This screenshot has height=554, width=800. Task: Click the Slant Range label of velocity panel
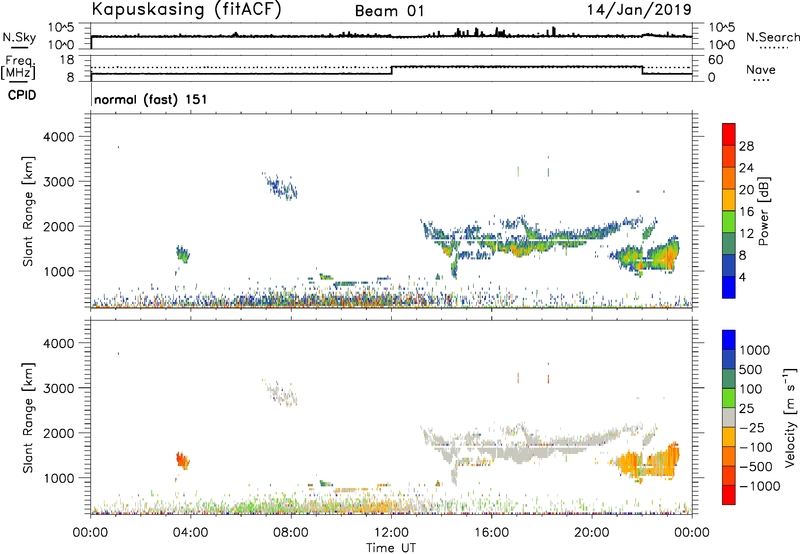pos(28,418)
